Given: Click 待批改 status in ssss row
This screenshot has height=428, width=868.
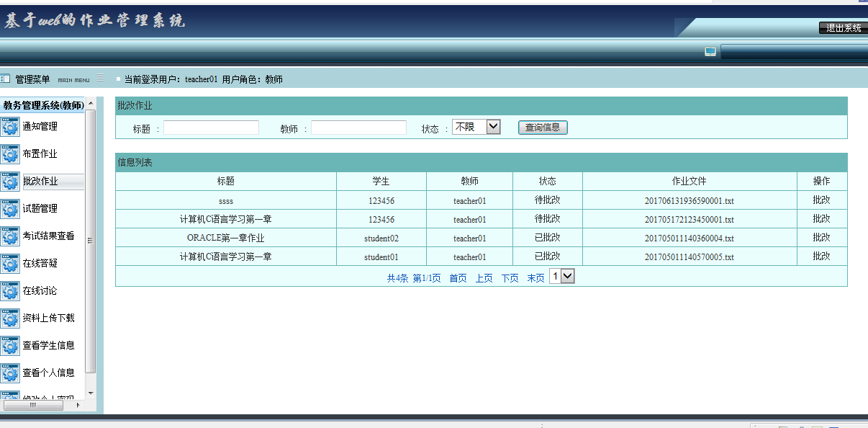Looking at the screenshot, I should point(548,200).
